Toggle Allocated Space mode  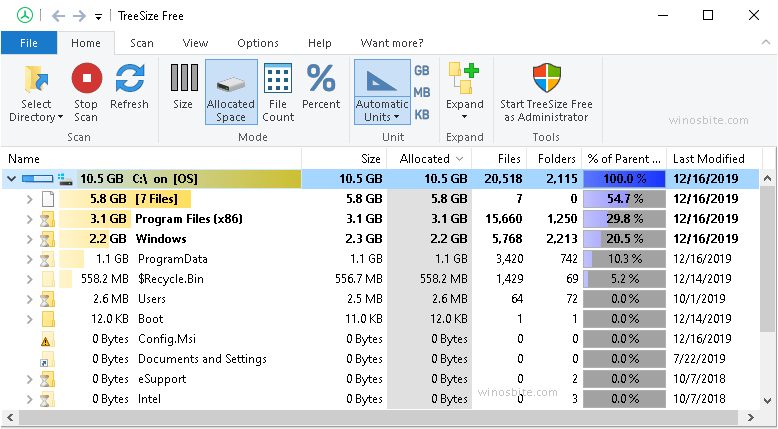coord(231,92)
